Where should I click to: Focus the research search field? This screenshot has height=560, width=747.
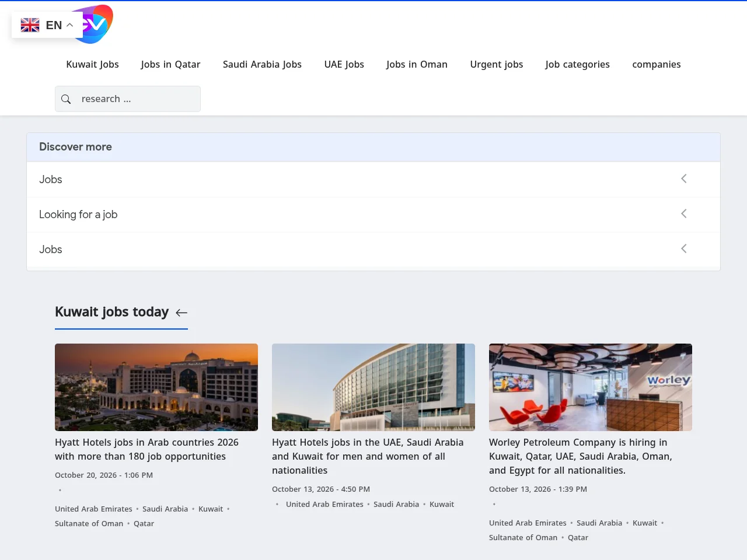tap(128, 99)
